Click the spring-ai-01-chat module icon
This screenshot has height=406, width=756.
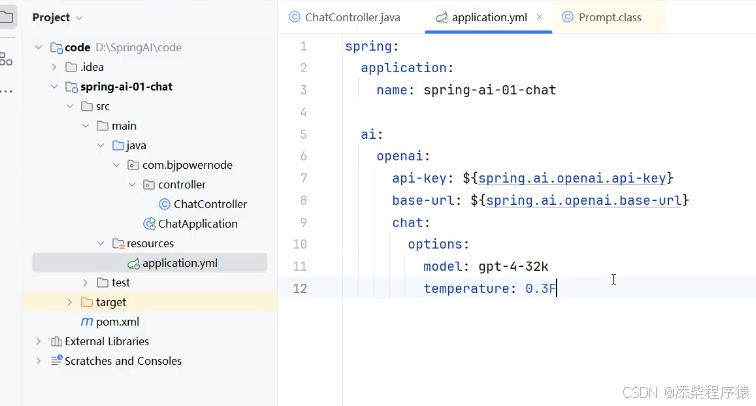(x=71, y=87)
